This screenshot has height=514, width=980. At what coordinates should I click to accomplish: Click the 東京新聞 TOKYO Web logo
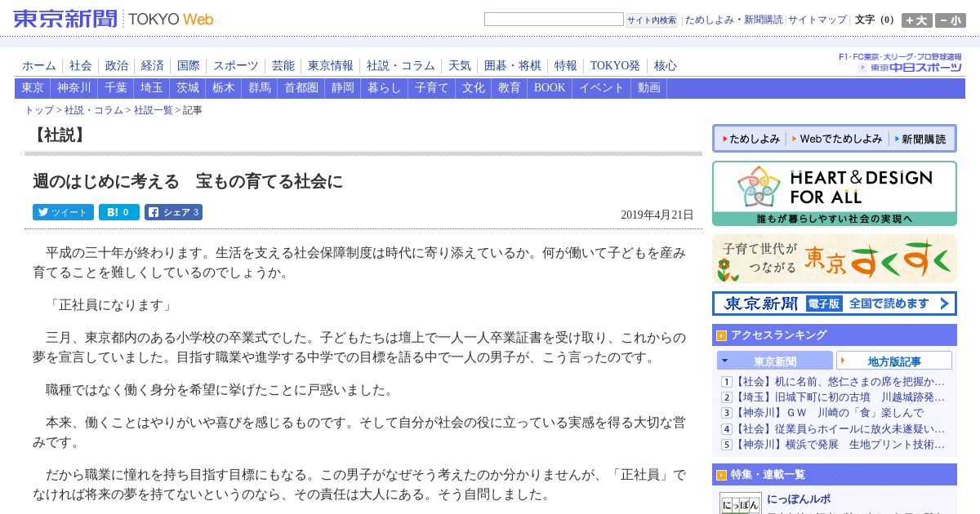pyautogui.click(x=113, y=19)
